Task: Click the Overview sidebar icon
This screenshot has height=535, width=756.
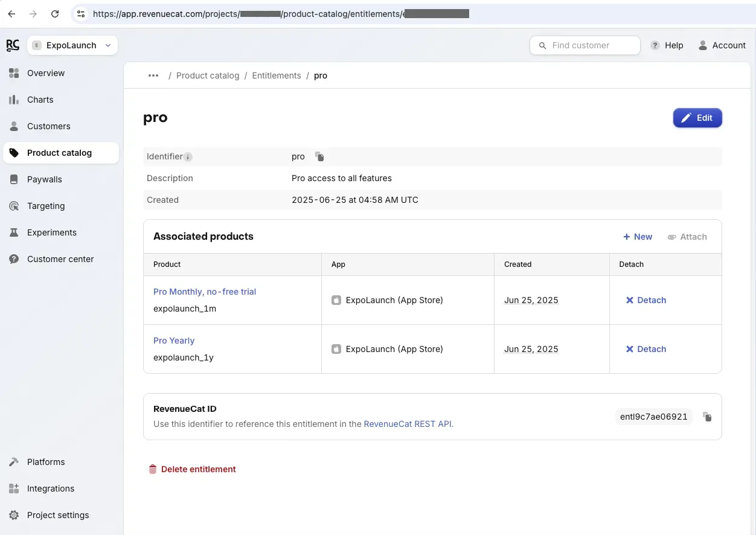Action: coord(14,73)
